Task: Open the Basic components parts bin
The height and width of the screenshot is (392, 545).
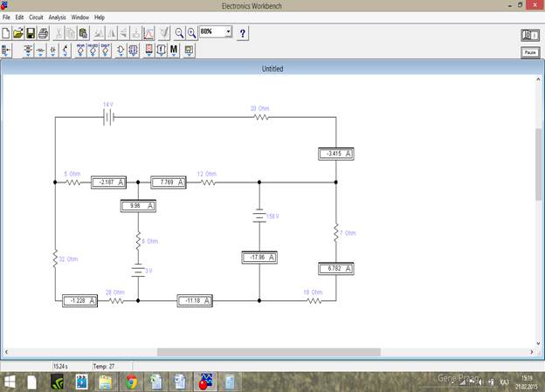Action: click(40, 51)
